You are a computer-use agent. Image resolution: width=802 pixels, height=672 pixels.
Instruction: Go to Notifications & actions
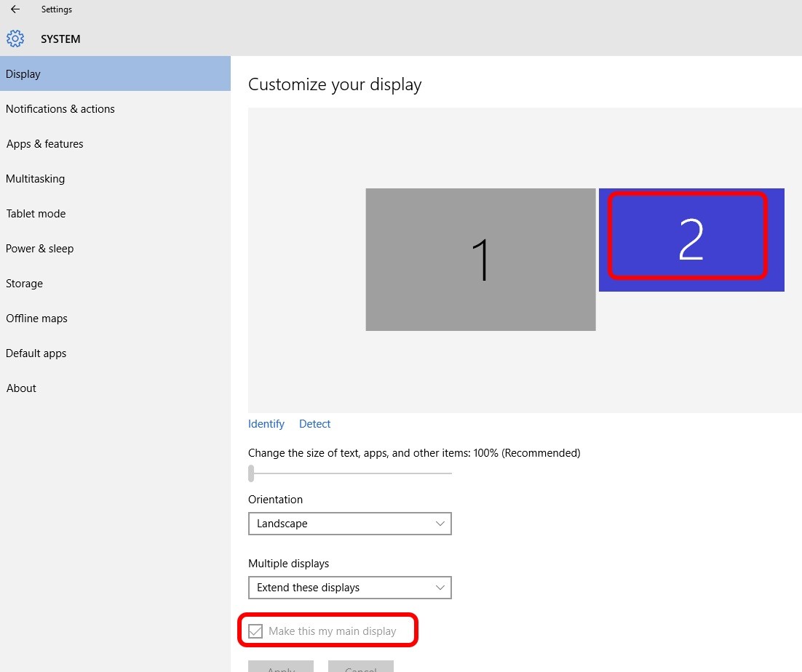point(60,109)
